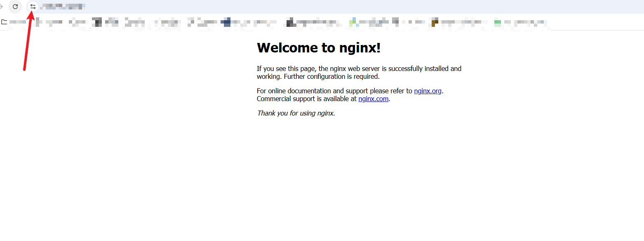
Task: Click the "Welcome to nginx!" heading
Action: point(318,48)
